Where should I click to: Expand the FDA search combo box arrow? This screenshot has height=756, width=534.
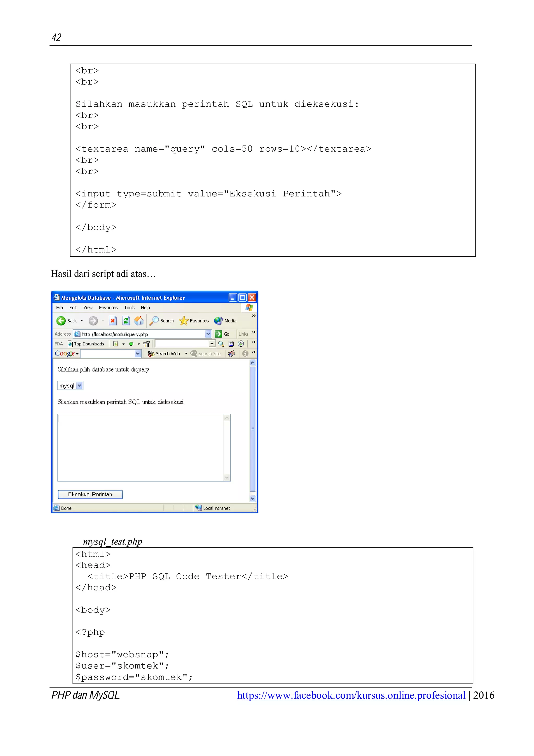[212, 344]
